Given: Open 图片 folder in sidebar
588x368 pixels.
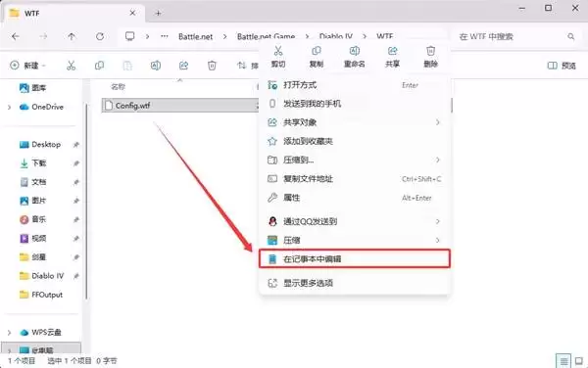Looking at the screenshot, I should [x=32, y=201].
